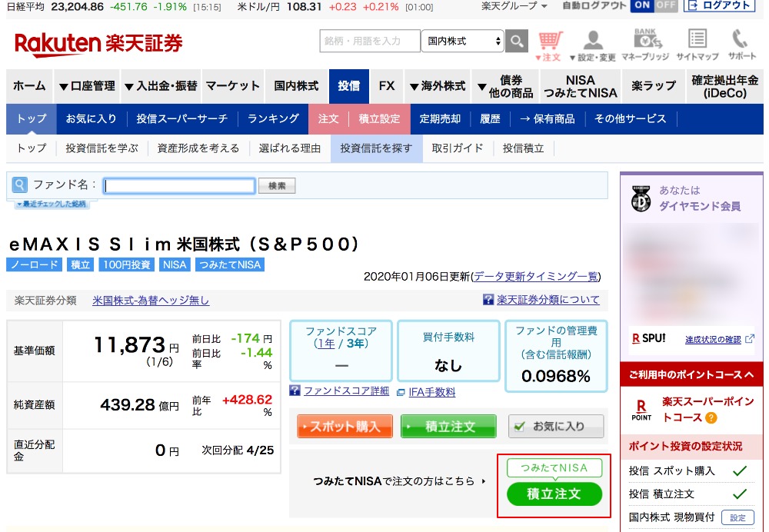The image size is (769, 532).
Task: Open サイトマップ icon
Action: pyautogui.click(x=697, y=45)
